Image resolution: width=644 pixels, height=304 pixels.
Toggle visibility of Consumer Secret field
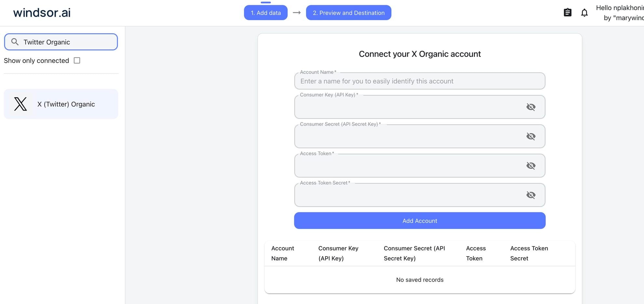coord(531,136)
